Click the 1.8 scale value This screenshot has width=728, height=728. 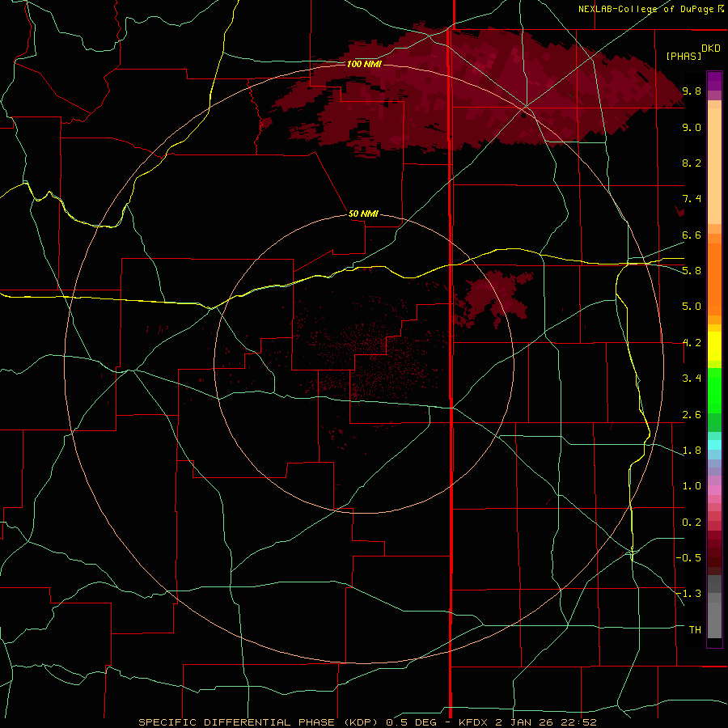(x=692, y=451)
